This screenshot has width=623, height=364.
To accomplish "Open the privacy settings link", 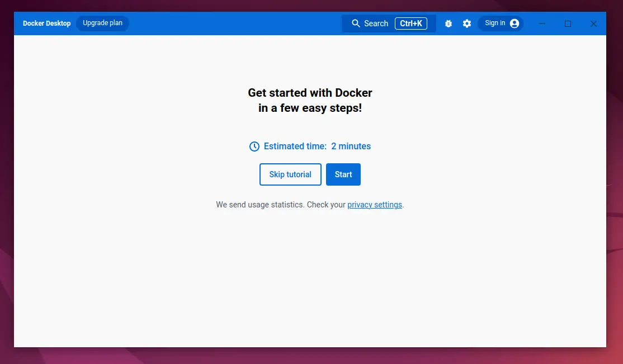I will coord(375,205).
